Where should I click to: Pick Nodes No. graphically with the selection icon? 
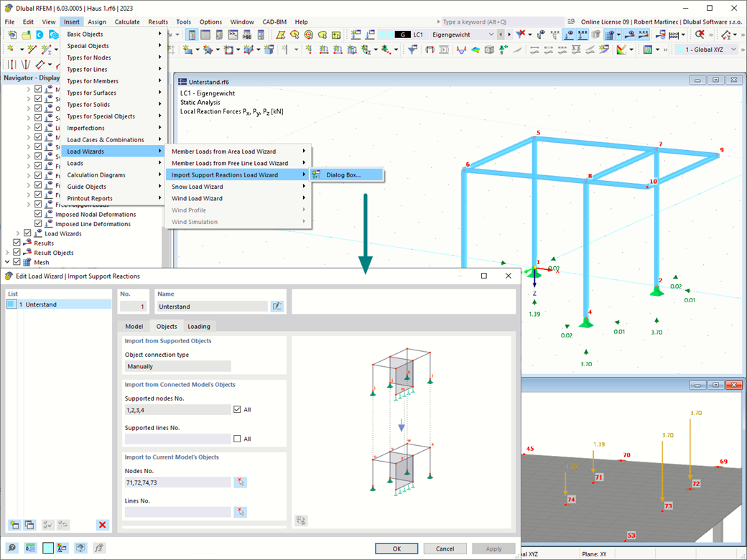coord(241,482)
